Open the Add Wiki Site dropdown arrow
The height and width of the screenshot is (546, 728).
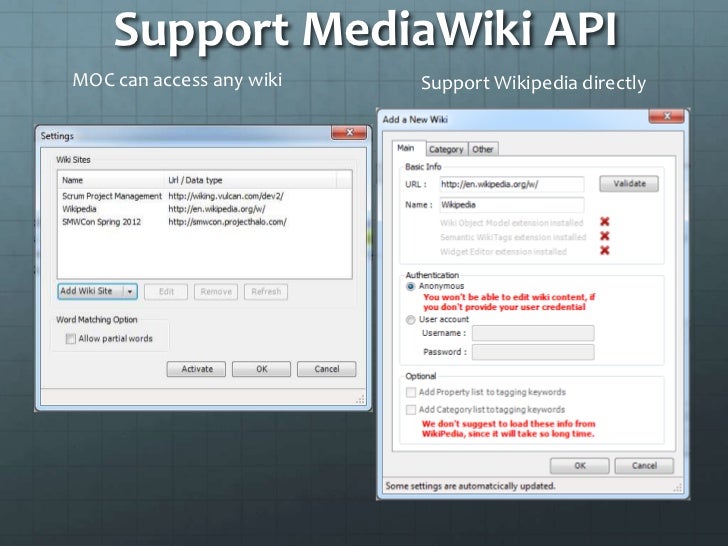coord(130,292)
